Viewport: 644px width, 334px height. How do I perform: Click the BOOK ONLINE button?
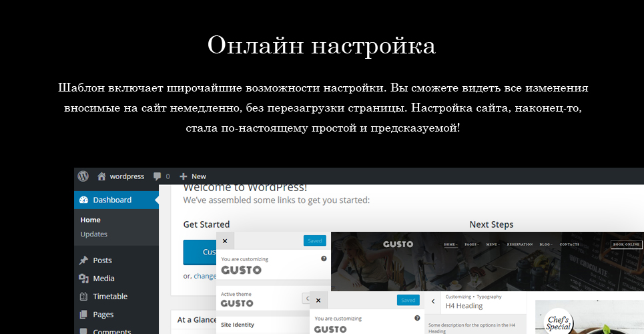tap(627, 244)
